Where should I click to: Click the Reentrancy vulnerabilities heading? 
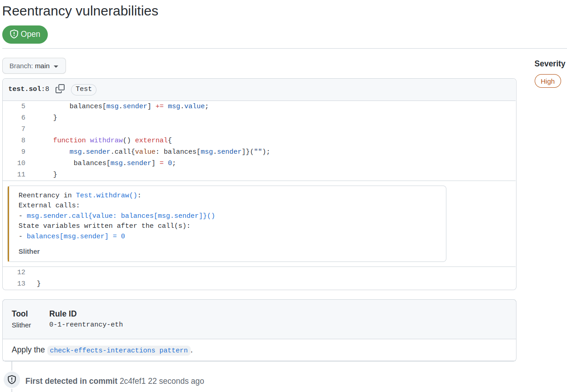point(80,11)
